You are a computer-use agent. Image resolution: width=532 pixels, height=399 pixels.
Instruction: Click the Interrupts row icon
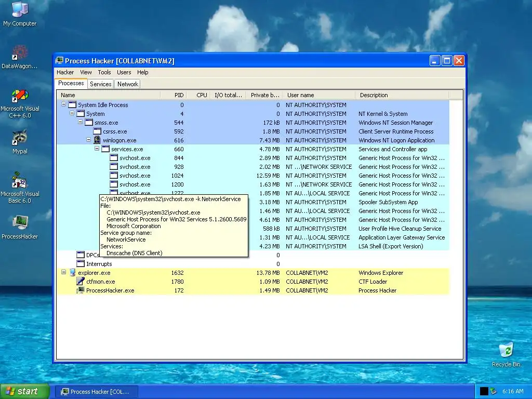(x=81, y=263)
